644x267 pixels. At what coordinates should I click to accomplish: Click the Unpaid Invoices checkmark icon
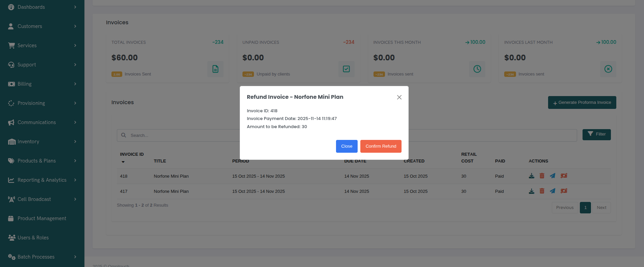pyautogui.click(x=346, y=69)
